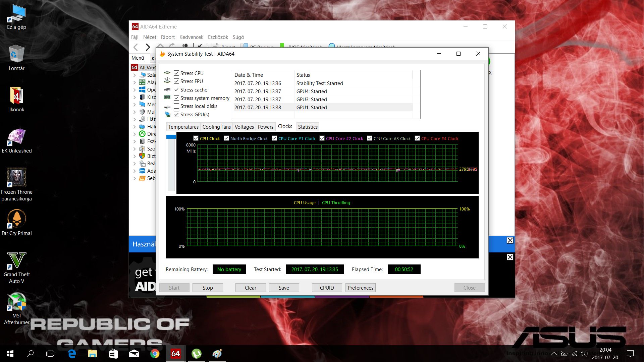Click the Windows logo icon in the AIDA64 tree
The height and width of the screenshot is (362, 644).
coord(142,90)
